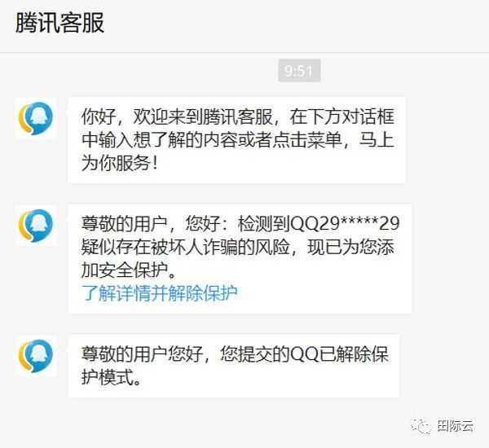Select the 疑似存在被坏人诈骗的风险 warning bubble
Screen dimensions: 489x448
pyautogui.click(x=240, y=258)
